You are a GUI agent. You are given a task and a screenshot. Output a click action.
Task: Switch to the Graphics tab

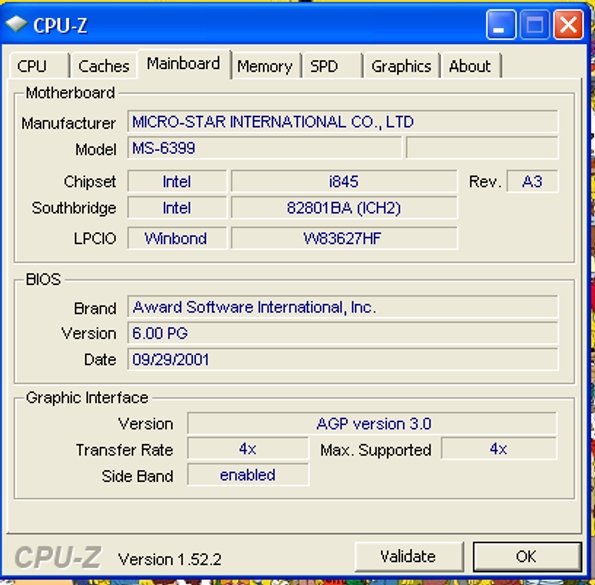pos(401,66)
